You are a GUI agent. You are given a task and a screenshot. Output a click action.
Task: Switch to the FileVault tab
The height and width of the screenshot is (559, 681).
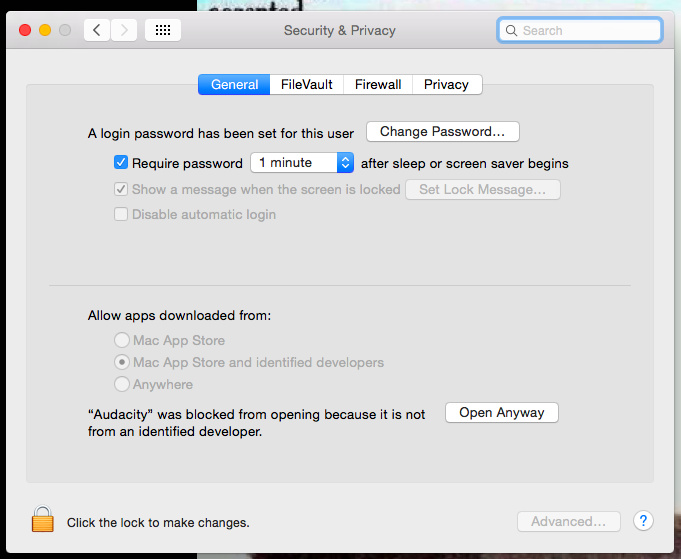[307, 85]
